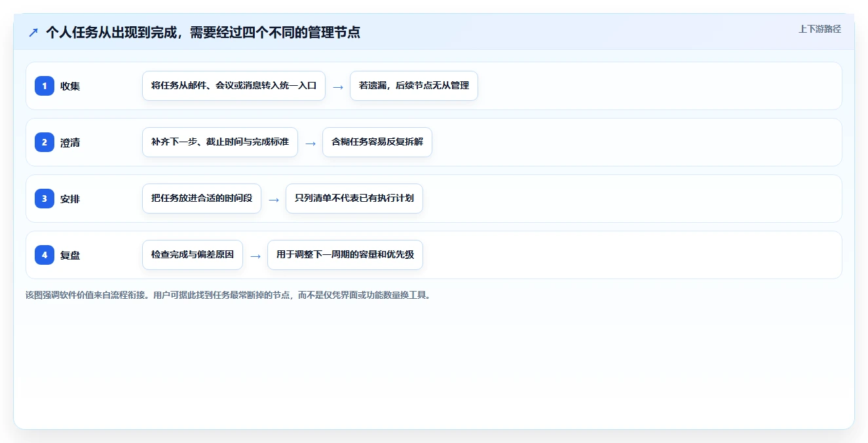Click the 收集 step label
The height and width of the screenshot is (443, 868).
click(x=70, y=86)
